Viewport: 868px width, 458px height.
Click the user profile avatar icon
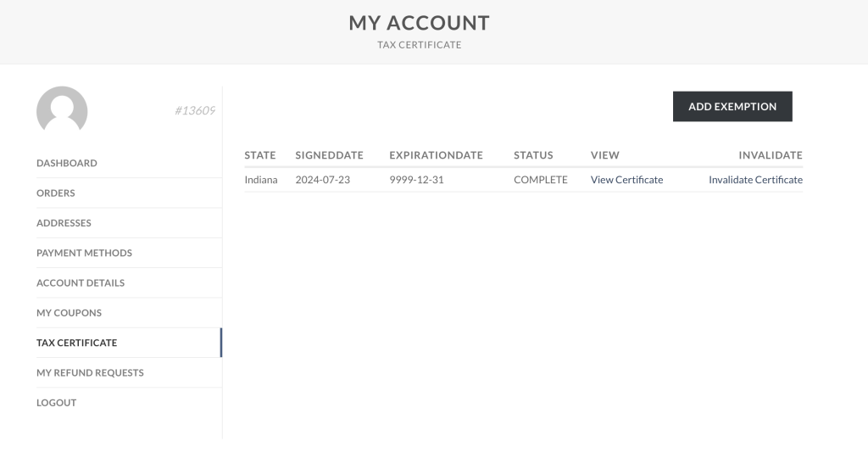(62, 110)
